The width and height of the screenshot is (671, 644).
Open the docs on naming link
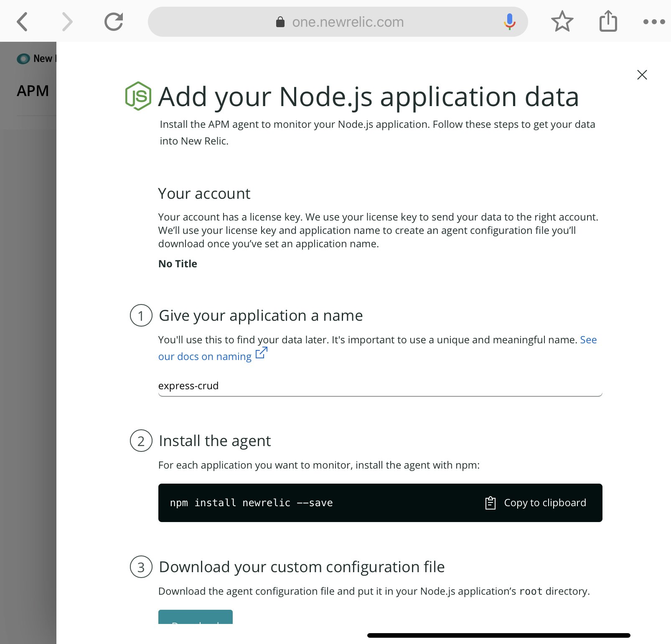point(205,357)
